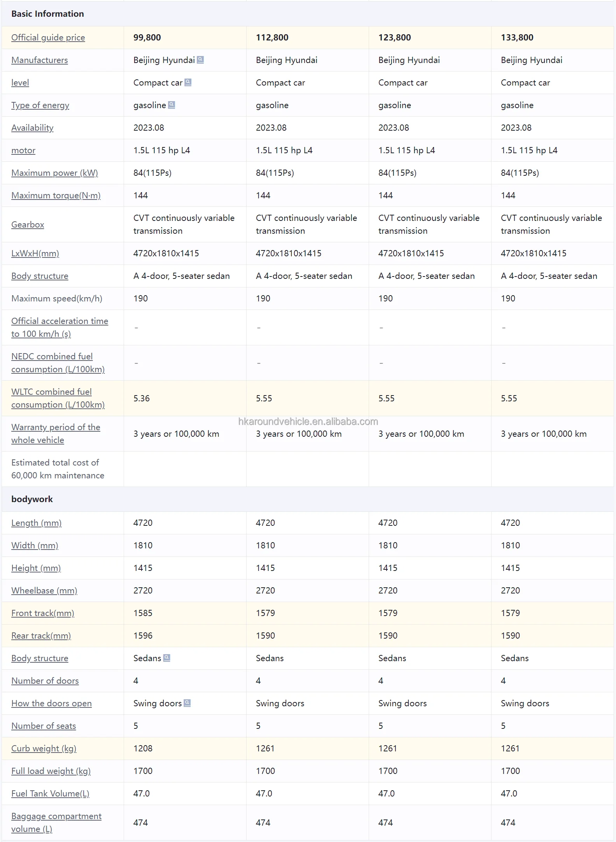Click the Baggage compartment volume (L) link
The width and height of the screenshot is (616, 842).
click(x=56, y=816)
